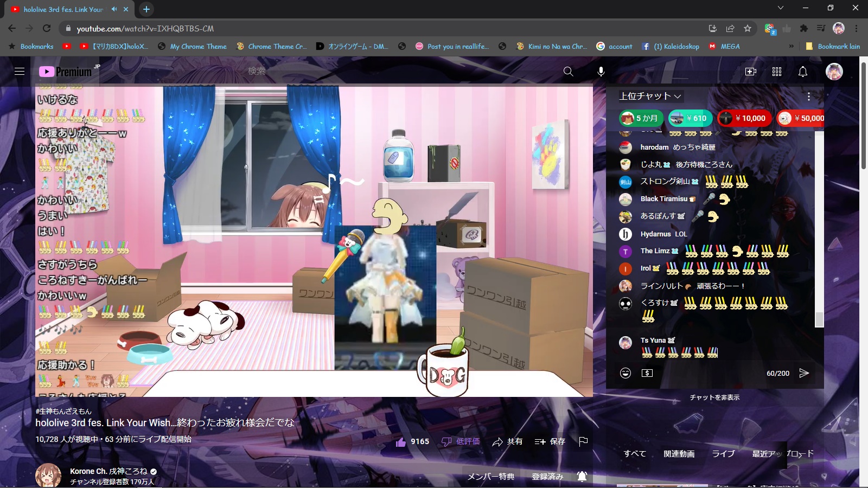Open live chat options three-dot menu
Image resolution: width=868 pixels, height=488 pixels.
tap(809, 97)
